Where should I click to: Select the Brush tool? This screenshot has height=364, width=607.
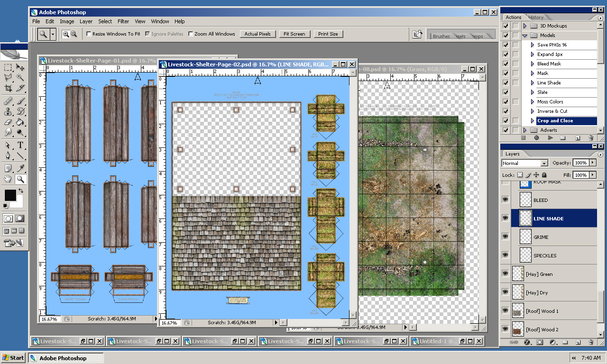tap(20, 101)
